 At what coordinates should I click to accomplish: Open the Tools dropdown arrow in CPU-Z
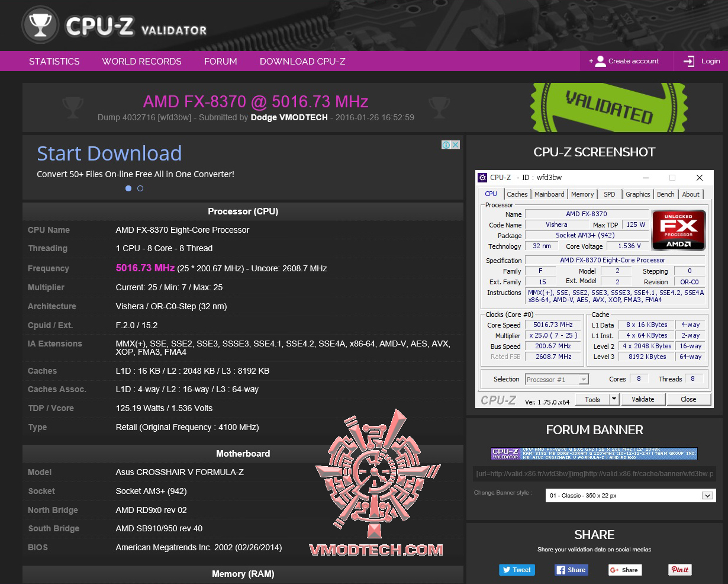pos(614,399)
